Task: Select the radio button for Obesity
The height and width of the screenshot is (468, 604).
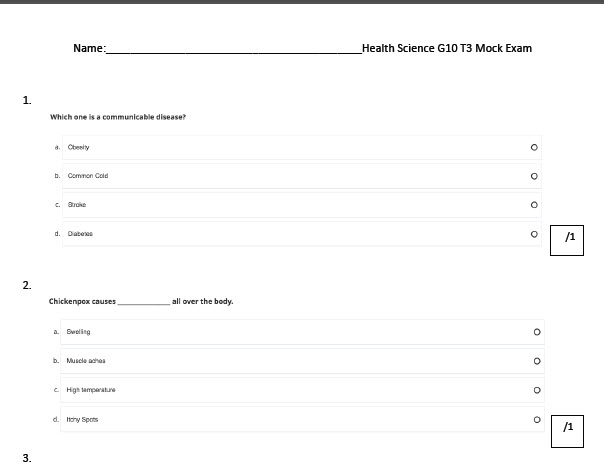Action: (535, 148)
